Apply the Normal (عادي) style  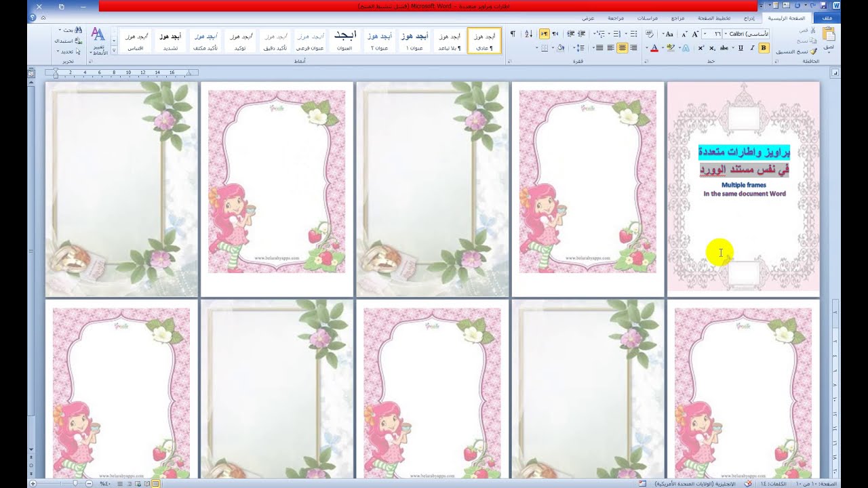[484, 41]
